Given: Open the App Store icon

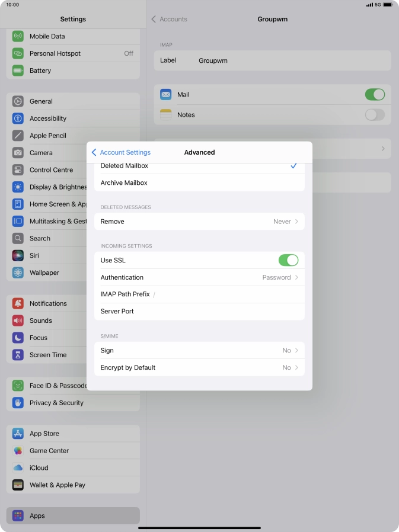Looking at the screenshot, I should [x=18, y=434].
